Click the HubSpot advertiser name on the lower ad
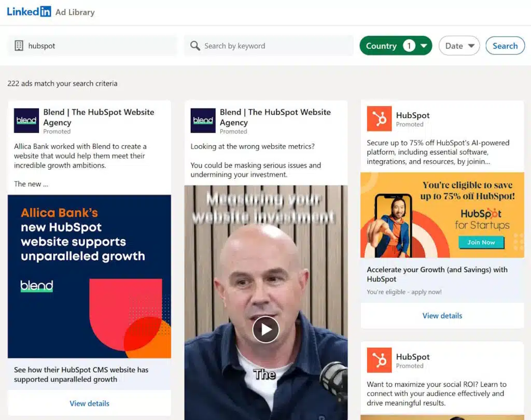The height and width of the screenshot is (420, 531). tap(413, 357)
